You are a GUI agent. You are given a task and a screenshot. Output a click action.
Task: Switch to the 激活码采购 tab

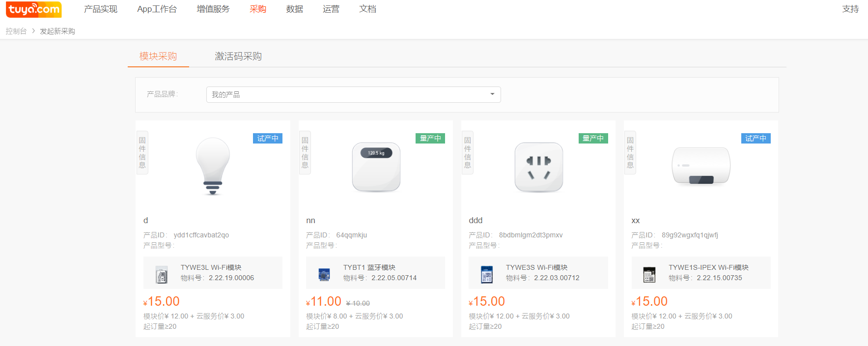point(238,57)
